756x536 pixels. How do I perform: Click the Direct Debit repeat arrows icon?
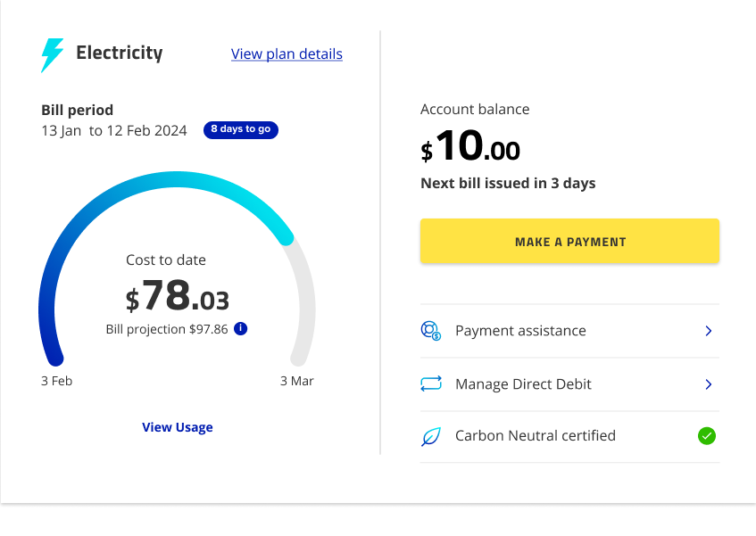(x=431, y=384)
